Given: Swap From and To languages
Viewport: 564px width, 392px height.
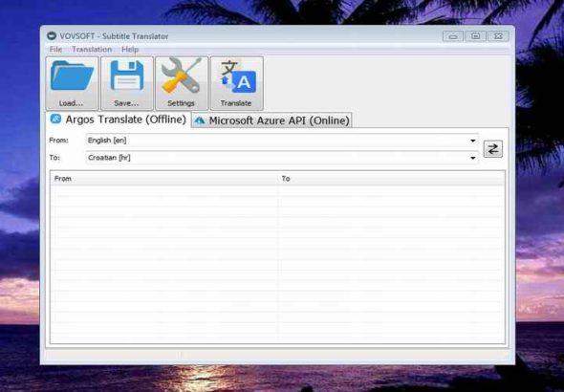Looking at the screenshot, I should pyautogui.click(x=492, y=149).
